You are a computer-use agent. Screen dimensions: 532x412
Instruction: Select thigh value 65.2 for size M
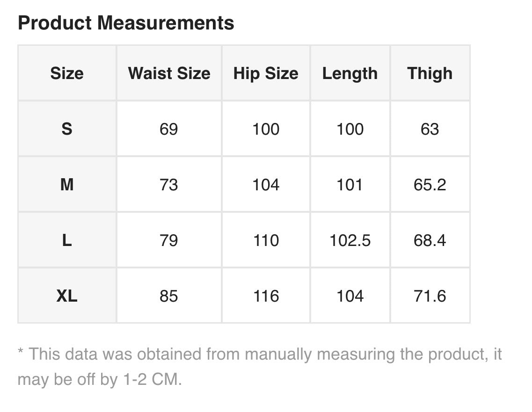coord(430,185)
